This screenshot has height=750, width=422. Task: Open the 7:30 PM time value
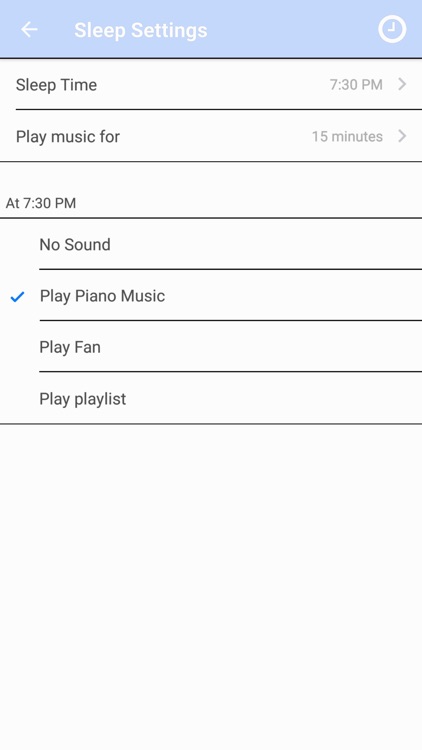click(x=356, y=85)
